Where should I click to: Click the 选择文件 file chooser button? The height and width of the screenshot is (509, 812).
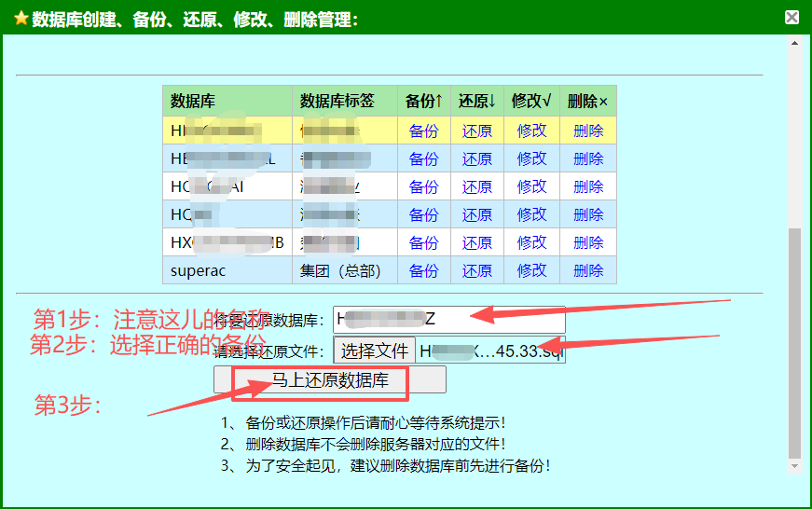click(x=374, y=351)
